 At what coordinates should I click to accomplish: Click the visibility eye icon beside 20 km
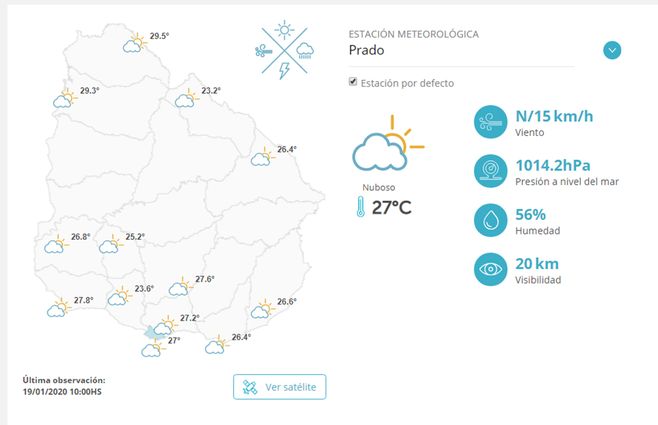pos(491,270)
